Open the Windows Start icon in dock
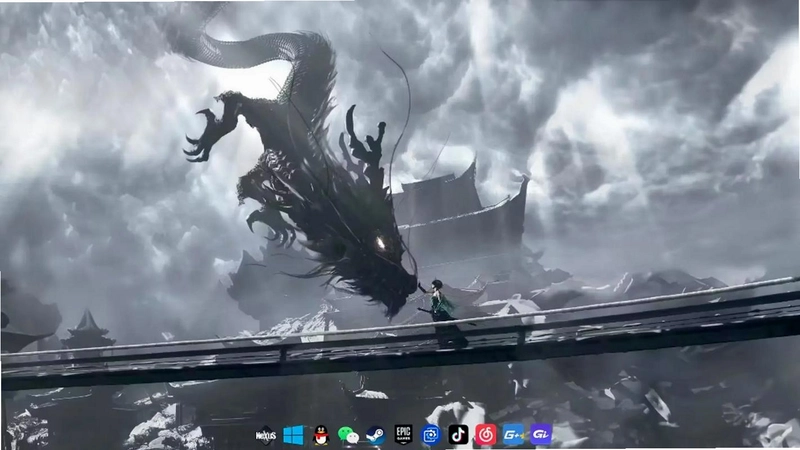The height and width of the screenshot is (450, 800). point(293,435)
